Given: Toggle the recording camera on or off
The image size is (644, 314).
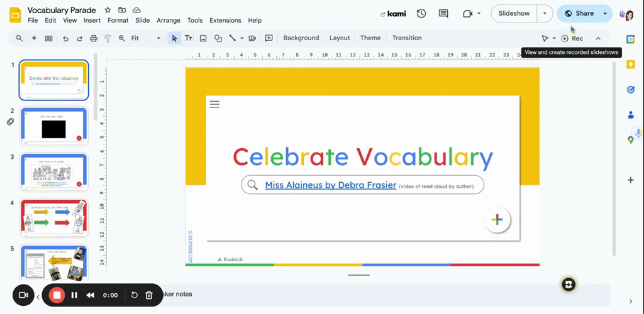Looking at the screenshot, I should coord(23,295).
